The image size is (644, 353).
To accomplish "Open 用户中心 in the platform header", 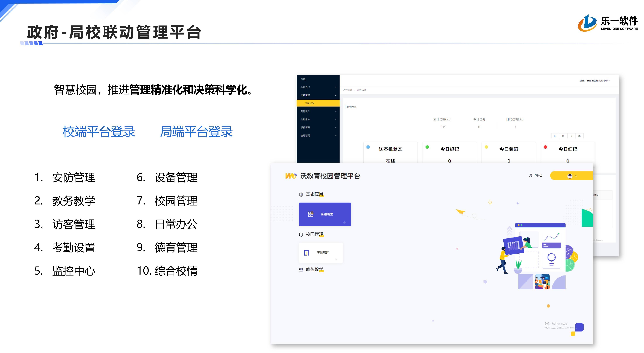I will (x=536, y=175).
